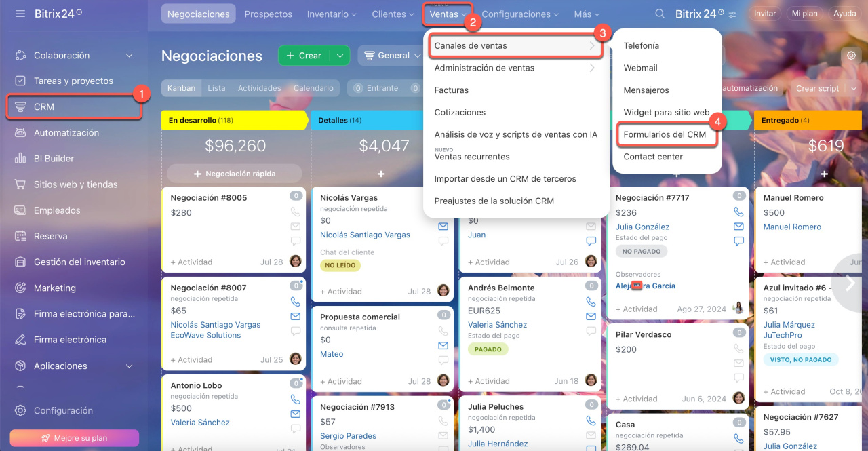Click phone icon on Andrés Belmonte card
The height and width of the screenshot is (451, 868).
point(591,302)
